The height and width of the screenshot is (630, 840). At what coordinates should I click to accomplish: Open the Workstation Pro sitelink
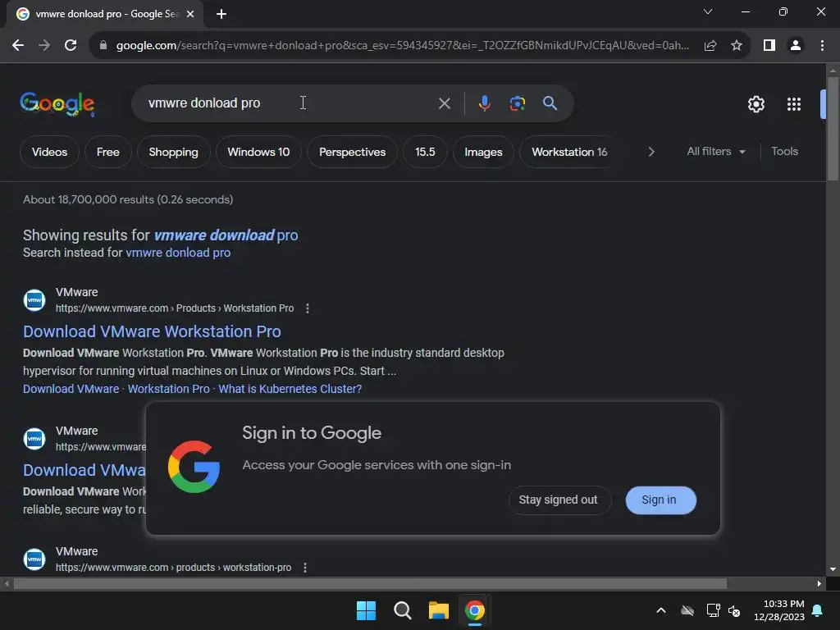tap(168, 389)
